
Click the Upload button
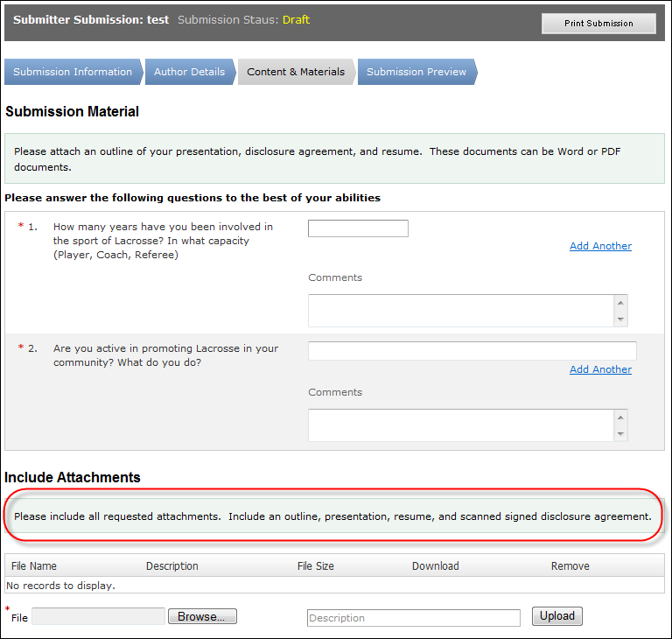(556, 616)
